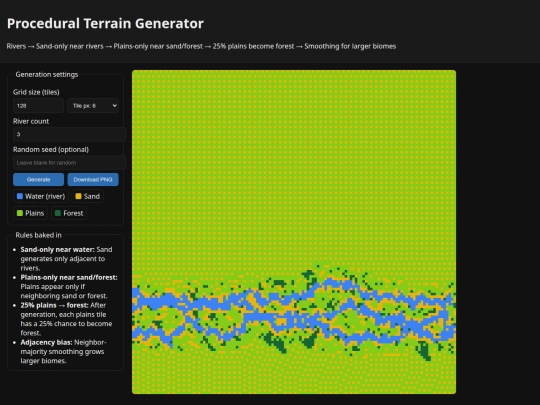Click the 'Grid size (tiles)' label
The height and width of the screenshot is (405, 540).
tap(36, 92)
